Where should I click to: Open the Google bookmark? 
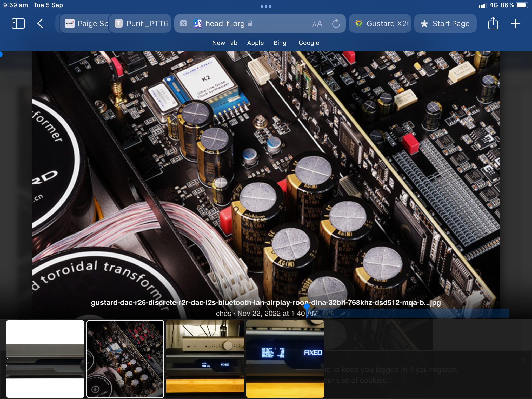pos(309,43)
